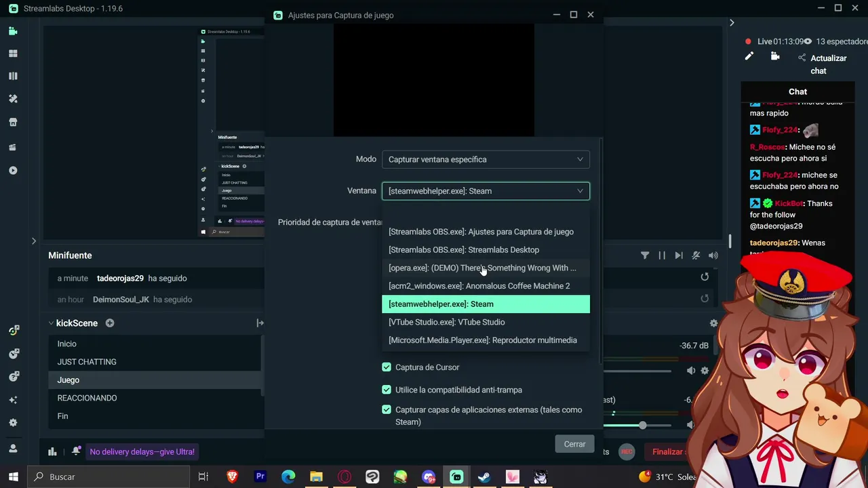
Task: Open the Themes columns icon in sidebar
Action: [x=13, y=76]
